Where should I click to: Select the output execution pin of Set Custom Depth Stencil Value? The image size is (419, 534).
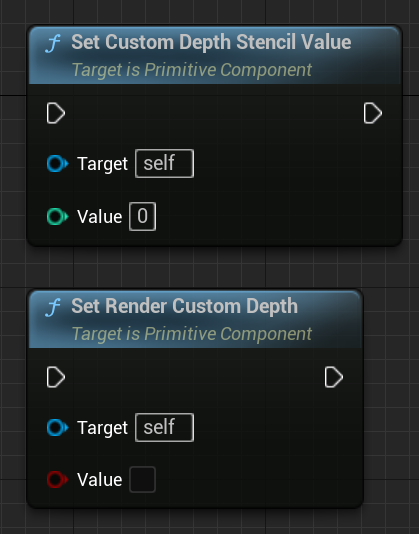point(373,113)
